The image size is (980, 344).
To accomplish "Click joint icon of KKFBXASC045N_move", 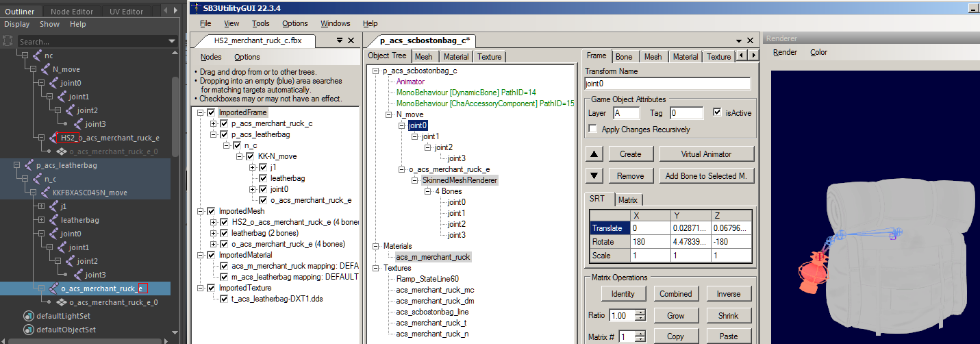I will (x=45, y=193).
